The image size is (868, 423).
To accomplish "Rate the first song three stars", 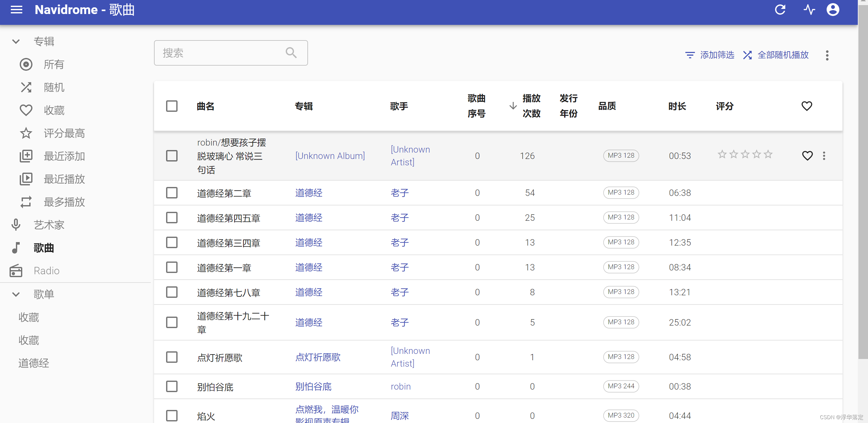I will click(745, 154).
